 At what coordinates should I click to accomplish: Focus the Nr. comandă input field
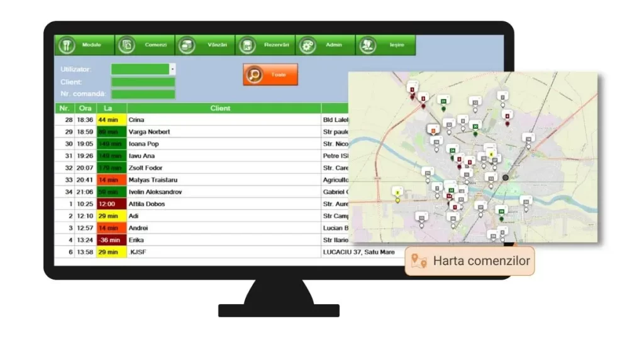pos(143,94)
